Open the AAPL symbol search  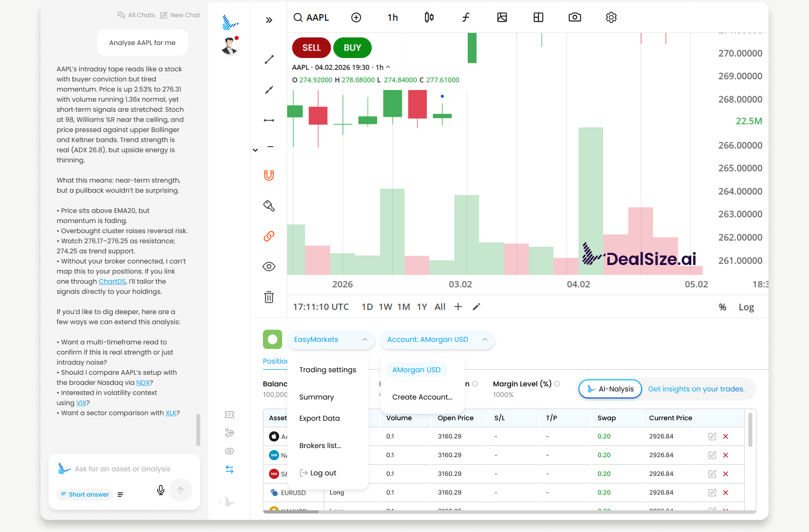[311, 18]
